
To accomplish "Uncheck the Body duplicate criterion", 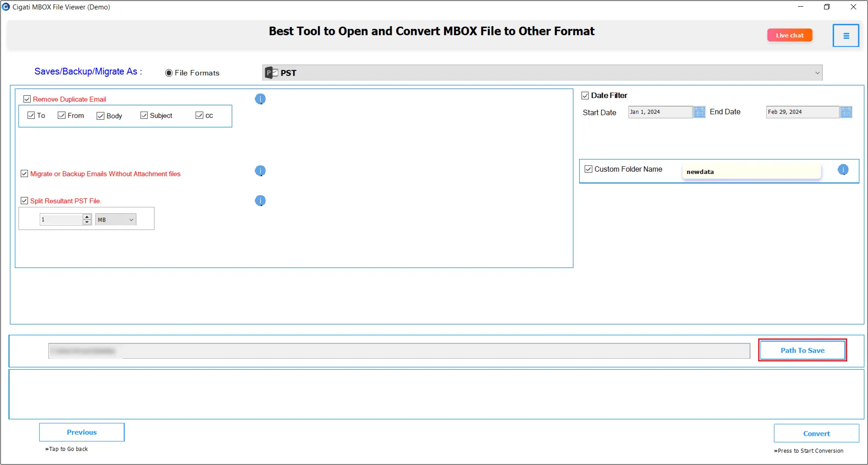I will [101, 116].
